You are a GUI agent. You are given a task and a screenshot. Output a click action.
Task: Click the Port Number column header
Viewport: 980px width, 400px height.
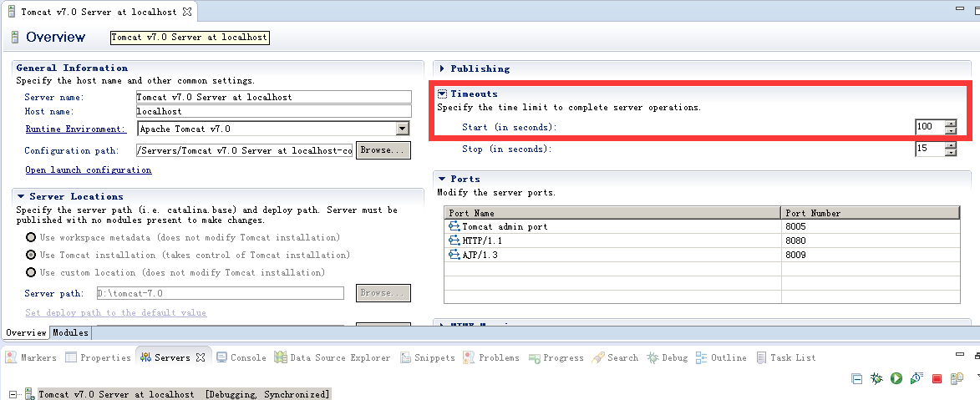click(871, 213)
